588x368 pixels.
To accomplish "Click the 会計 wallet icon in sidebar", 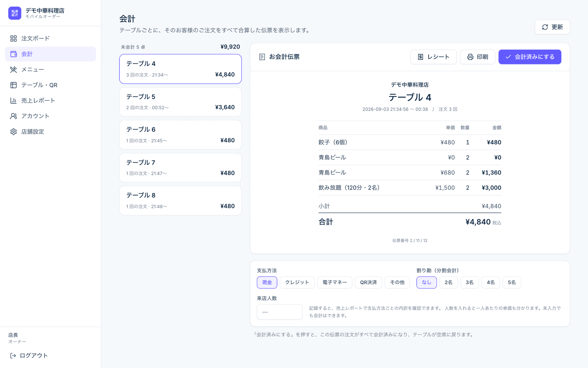I will click(x=14, y=54).
